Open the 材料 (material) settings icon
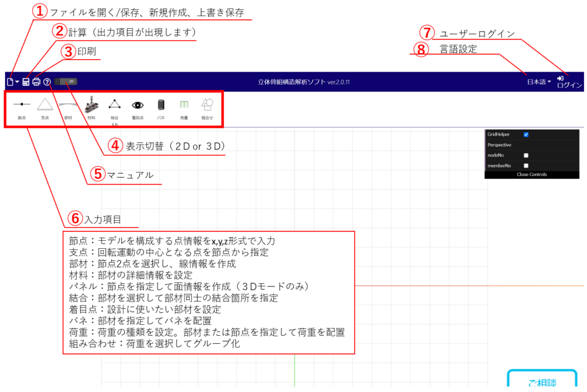This screenshot has width=587, height=392. coord(92,105)
